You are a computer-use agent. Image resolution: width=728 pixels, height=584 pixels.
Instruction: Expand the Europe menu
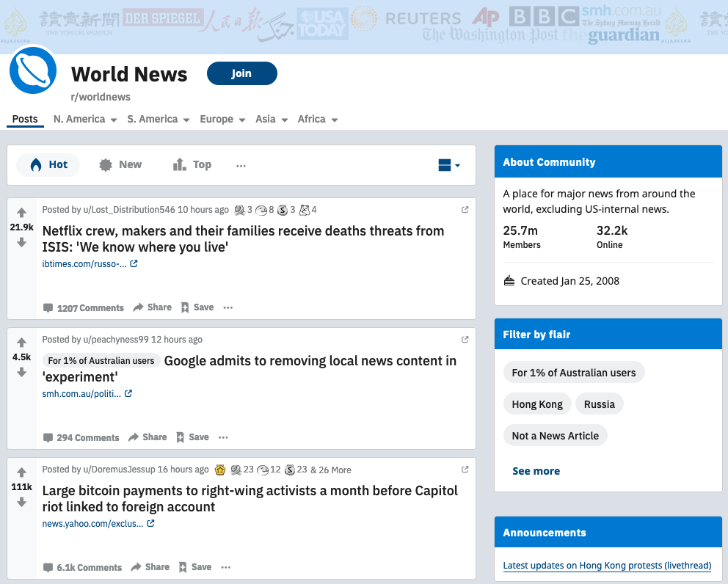click(x=222, y=120)
